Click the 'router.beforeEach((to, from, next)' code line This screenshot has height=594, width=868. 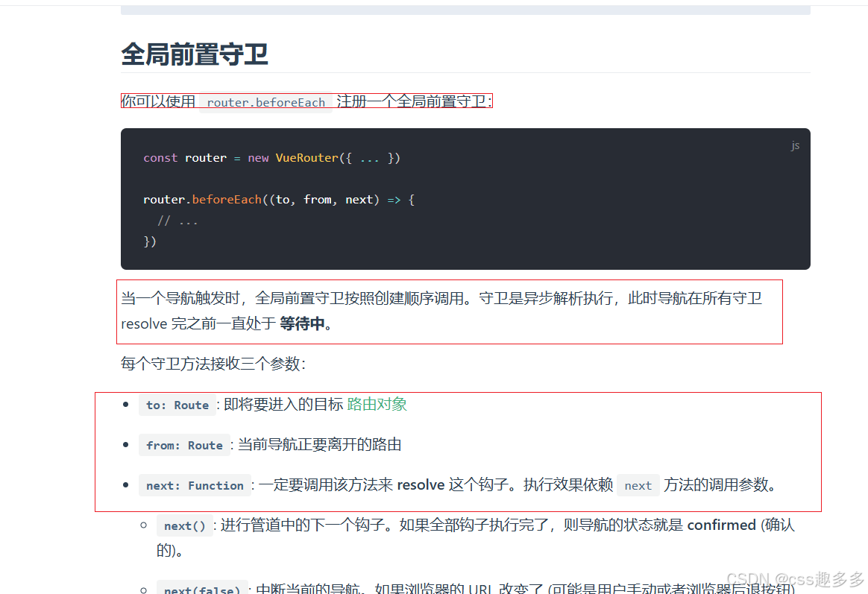coord(278,200)
